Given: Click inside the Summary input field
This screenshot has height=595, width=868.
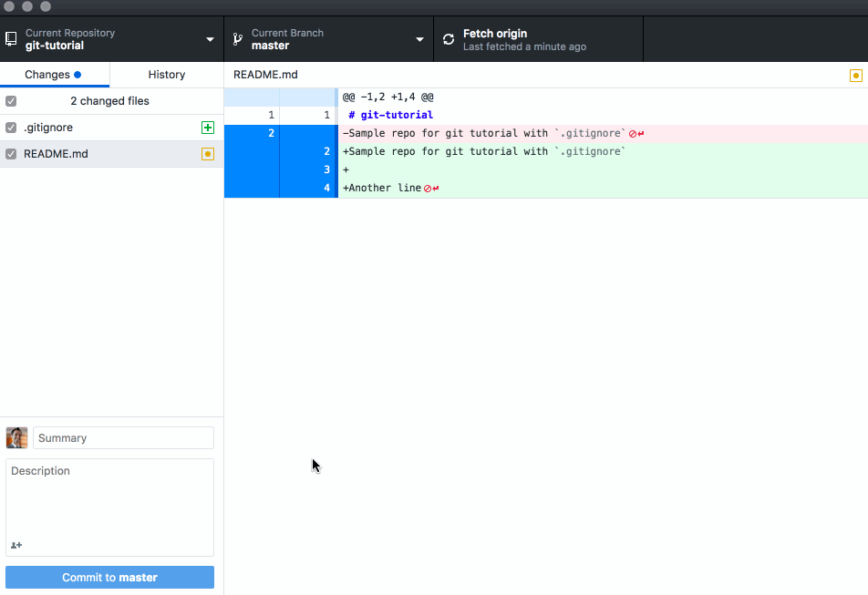Looking at the screenshot, I should (123, 437).
